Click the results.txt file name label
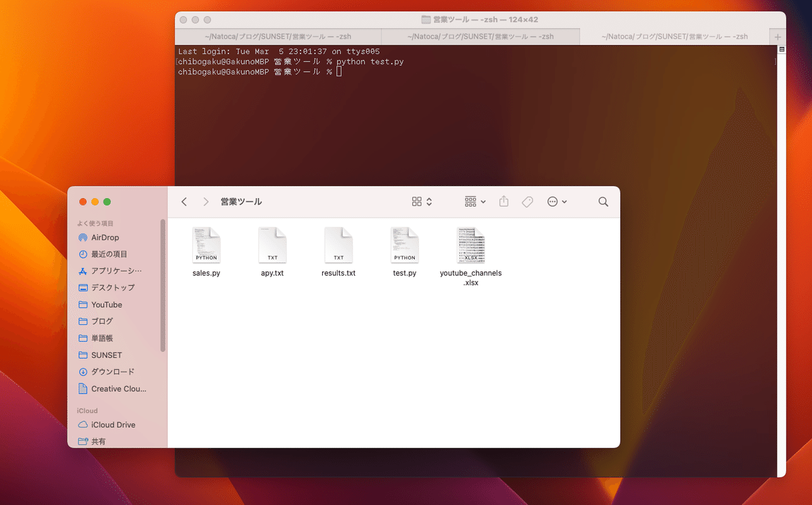The width and height of the screenshot is (812, 505). 338,273
